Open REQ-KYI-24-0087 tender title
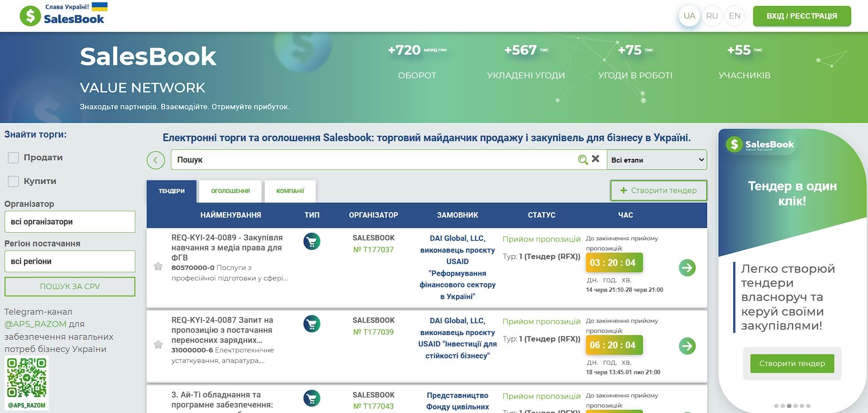The width and height of the screenshot is (868, 413). [222, 330]
